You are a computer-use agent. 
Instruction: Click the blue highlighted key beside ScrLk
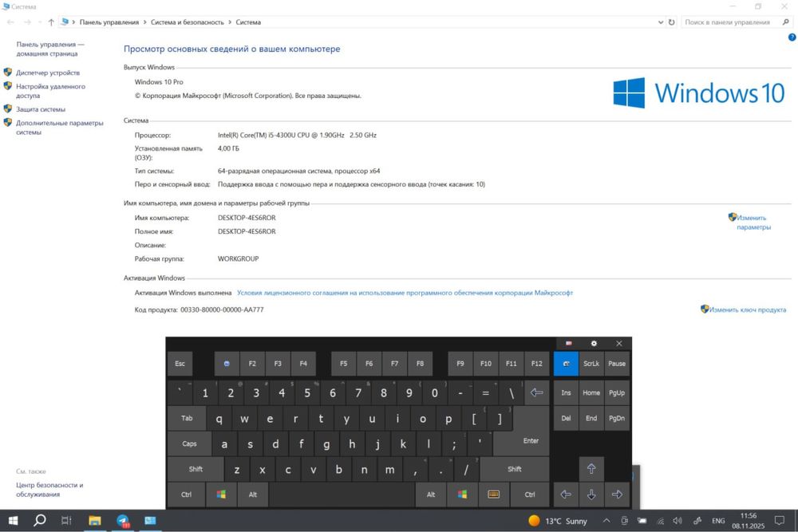click(566, 364)
